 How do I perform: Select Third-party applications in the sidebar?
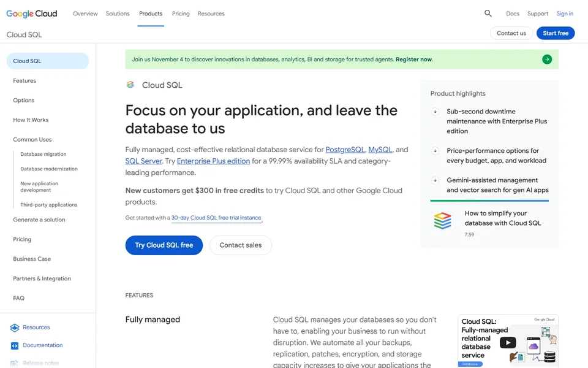click(49, 205)
